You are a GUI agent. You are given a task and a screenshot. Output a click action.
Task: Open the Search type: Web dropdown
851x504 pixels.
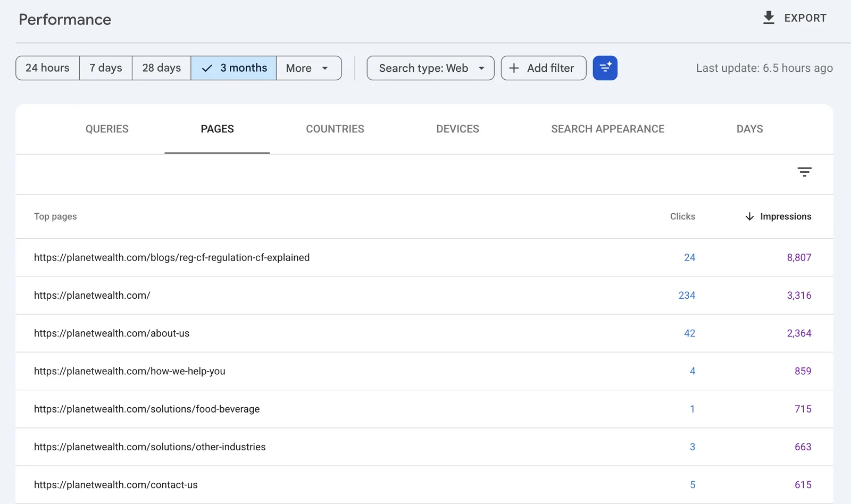point(431,68)
